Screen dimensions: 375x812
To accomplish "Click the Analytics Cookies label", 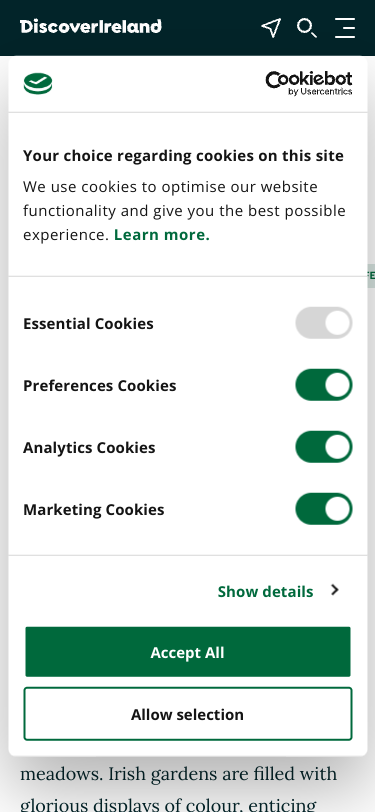I will point(89,447).
